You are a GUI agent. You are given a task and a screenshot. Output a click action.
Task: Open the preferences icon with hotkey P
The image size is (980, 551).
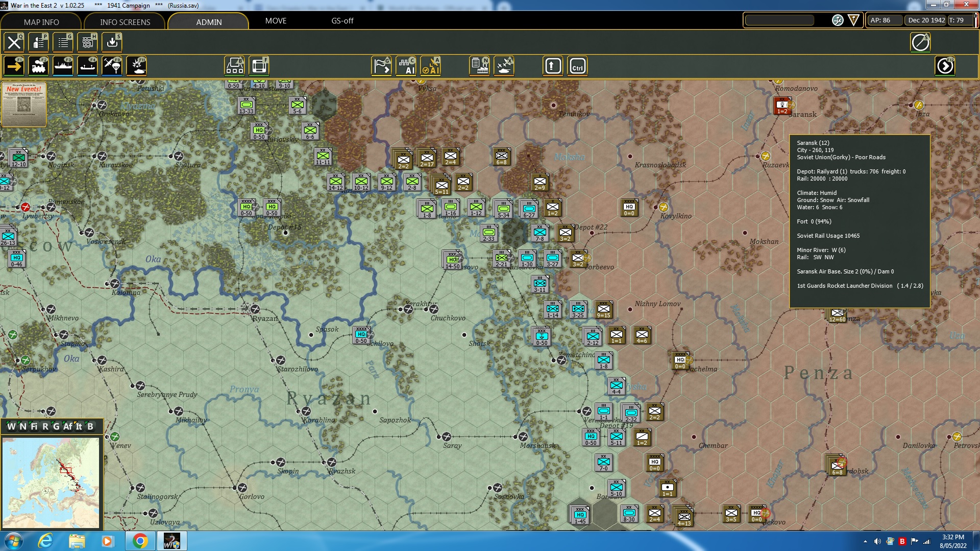(x=38, y=42)
